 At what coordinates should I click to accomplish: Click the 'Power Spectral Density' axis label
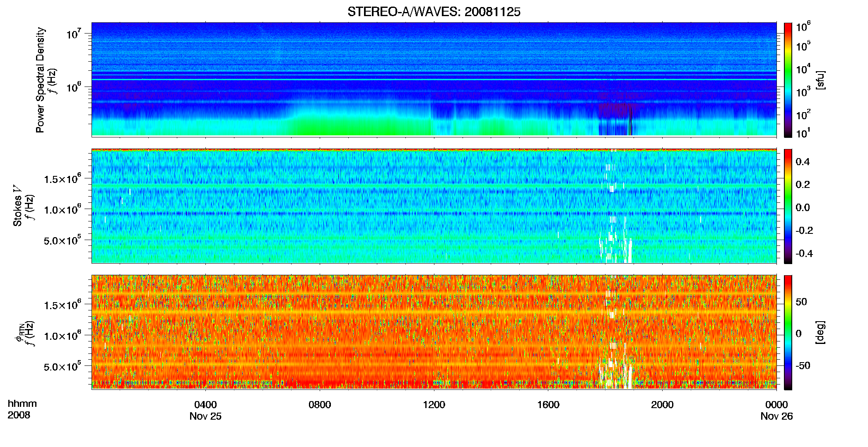pos(41,80)
